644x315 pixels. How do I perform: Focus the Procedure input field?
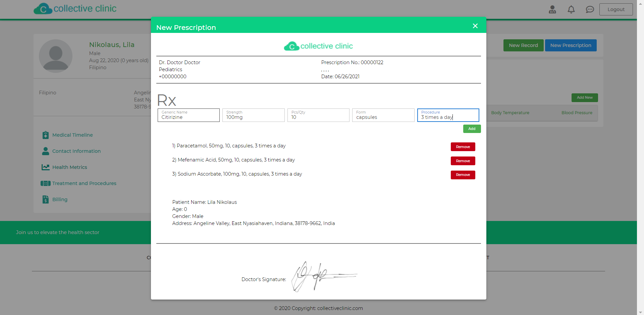tap(448, 115)
